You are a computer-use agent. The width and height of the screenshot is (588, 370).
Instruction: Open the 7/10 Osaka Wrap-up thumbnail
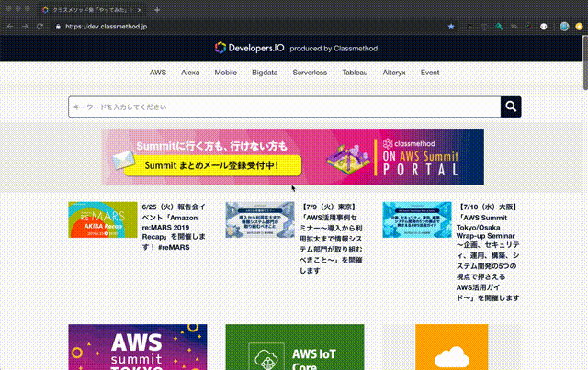(x=417, y=219)
